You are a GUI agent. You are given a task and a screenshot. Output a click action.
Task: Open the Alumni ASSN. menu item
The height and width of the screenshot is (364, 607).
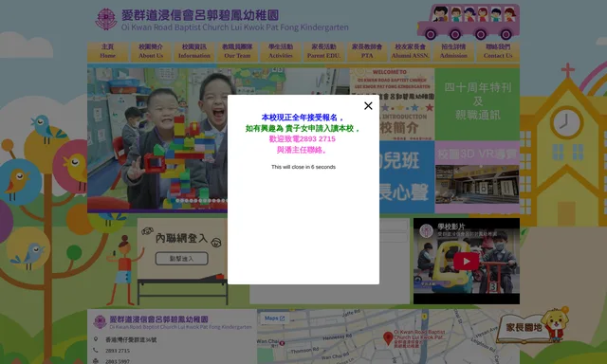click(411, 51)
